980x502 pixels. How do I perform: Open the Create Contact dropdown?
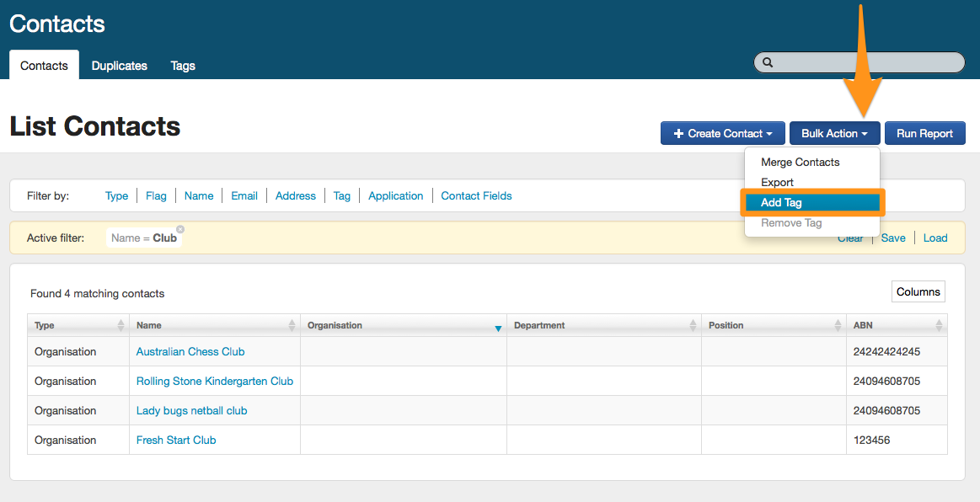click(x=723, y=133)
